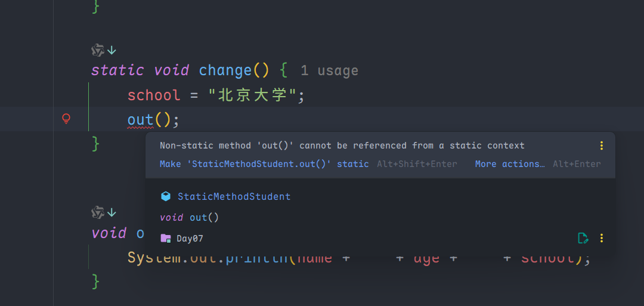644x306 pixels.
Task: Place cursor on the change method name
Action: coord(225,70)
